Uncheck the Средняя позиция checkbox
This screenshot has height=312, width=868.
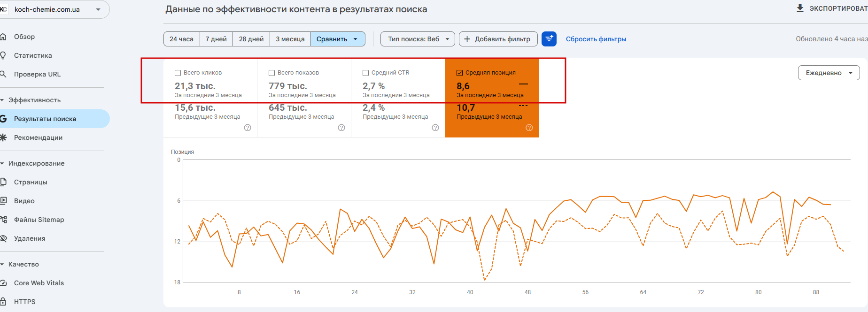click(459, 73)
